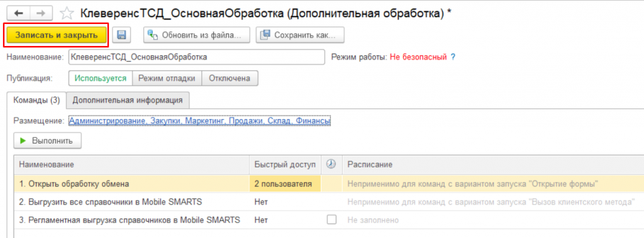644x238 pixels.
Task: Switch to Дополнительная информация tab
Action: tap(127, 100)
